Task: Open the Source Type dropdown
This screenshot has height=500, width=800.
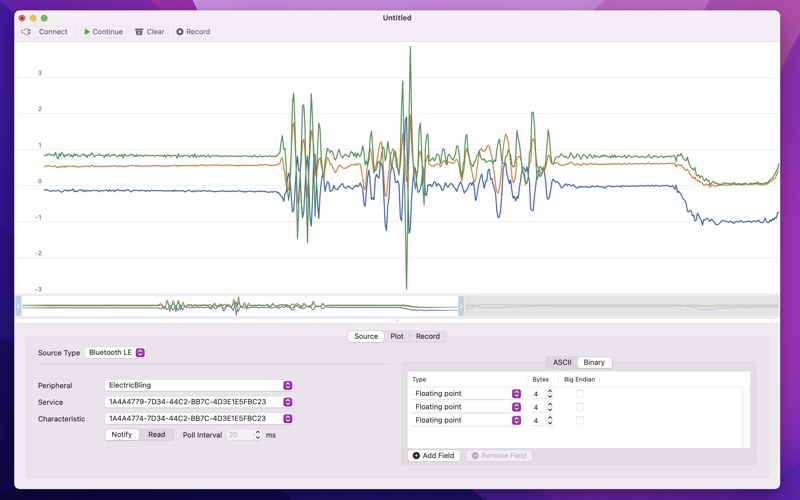Action: (115, 353)
